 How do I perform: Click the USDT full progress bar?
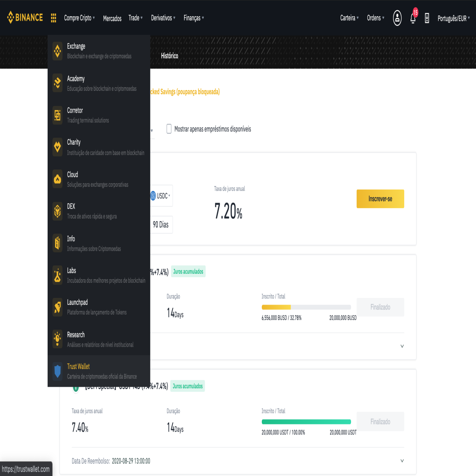(x=306, y=422)
